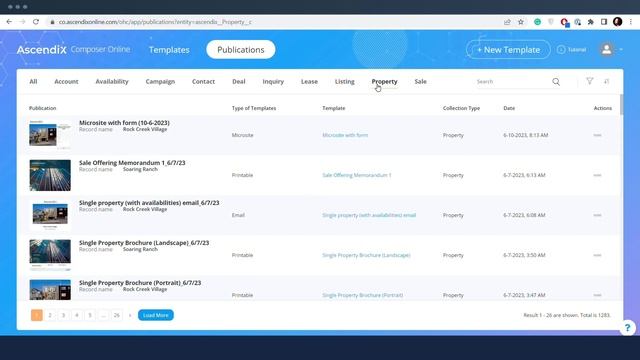Open Single Property Brochure (Portrait) template link
This screenshot has width=640, height=360.
[x=362, y=295]
